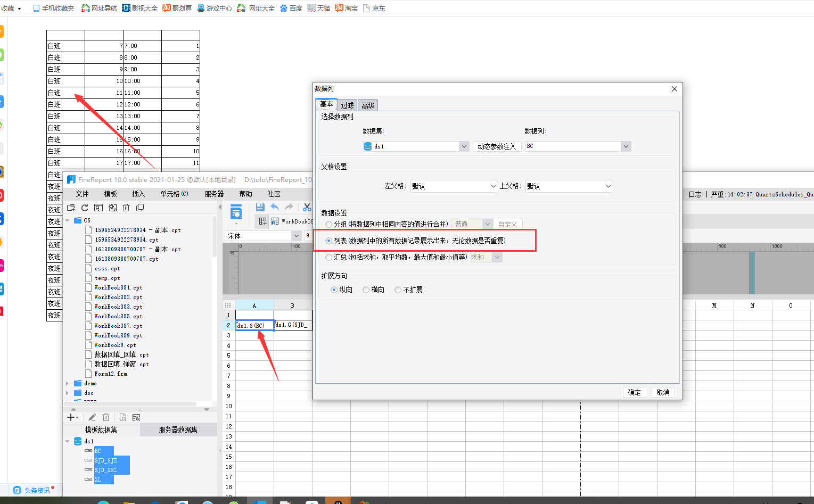Image resolution: width=814 pixels, height=504 pixels.
Task: Select the 分组 grouping radio option
Action: coord(329,224)
